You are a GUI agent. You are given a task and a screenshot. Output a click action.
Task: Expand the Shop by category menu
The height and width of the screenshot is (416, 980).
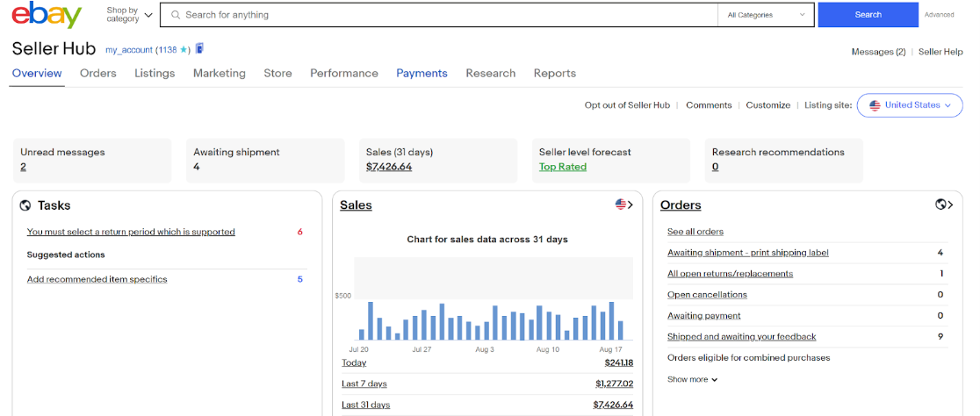[129, 15]
